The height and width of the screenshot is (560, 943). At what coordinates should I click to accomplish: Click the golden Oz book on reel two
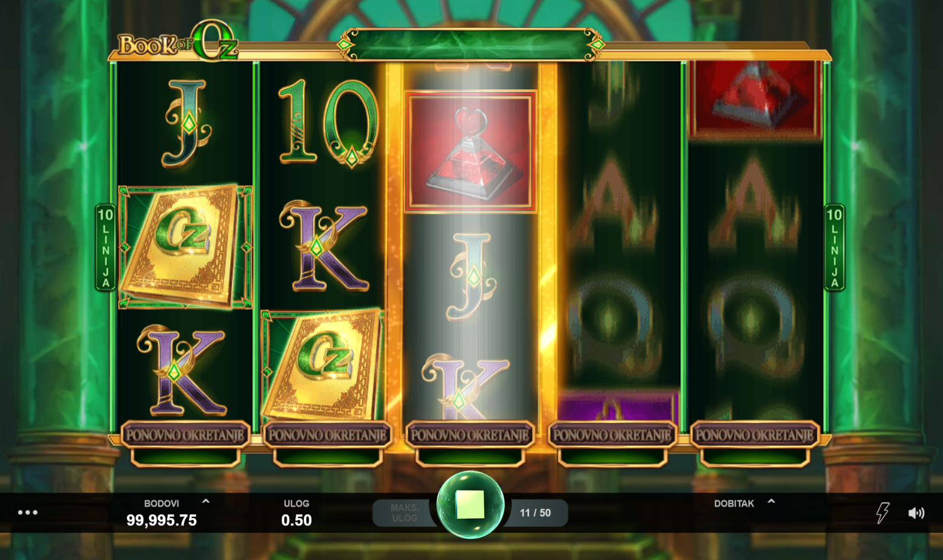pos(323,366)
